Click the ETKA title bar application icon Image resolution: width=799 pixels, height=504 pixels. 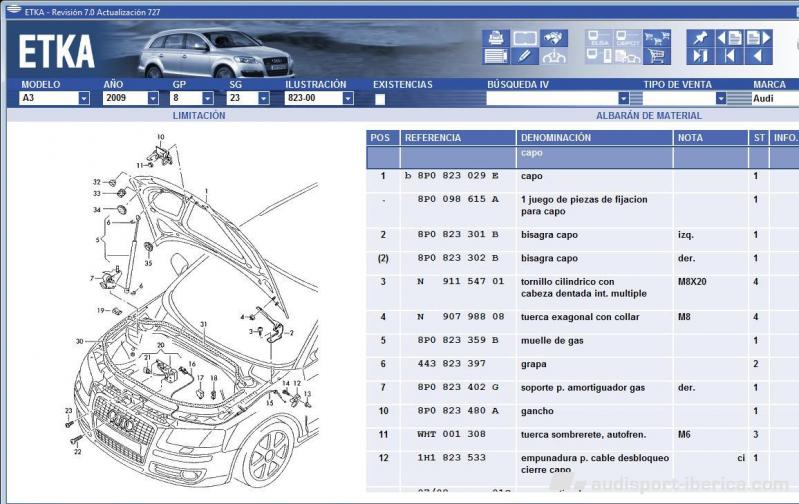click(14, 10)
